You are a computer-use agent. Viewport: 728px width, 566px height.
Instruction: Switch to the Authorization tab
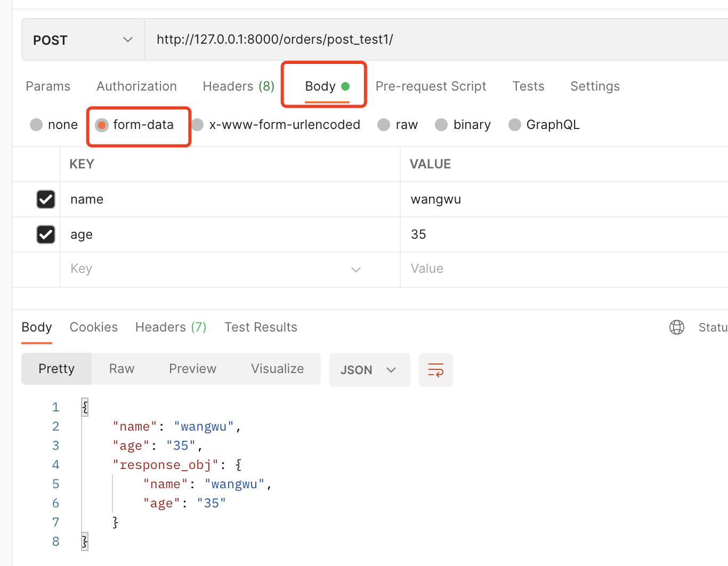pyautogui.click(x=136, y=86)
